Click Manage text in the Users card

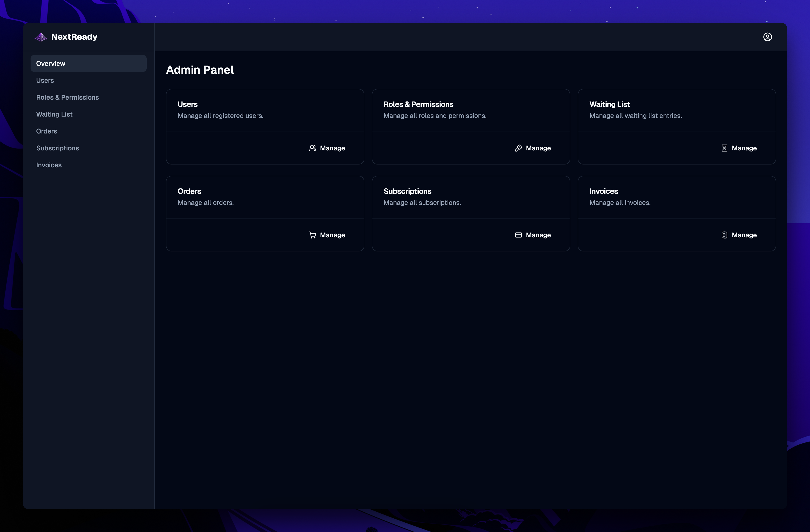coord(332,148)
